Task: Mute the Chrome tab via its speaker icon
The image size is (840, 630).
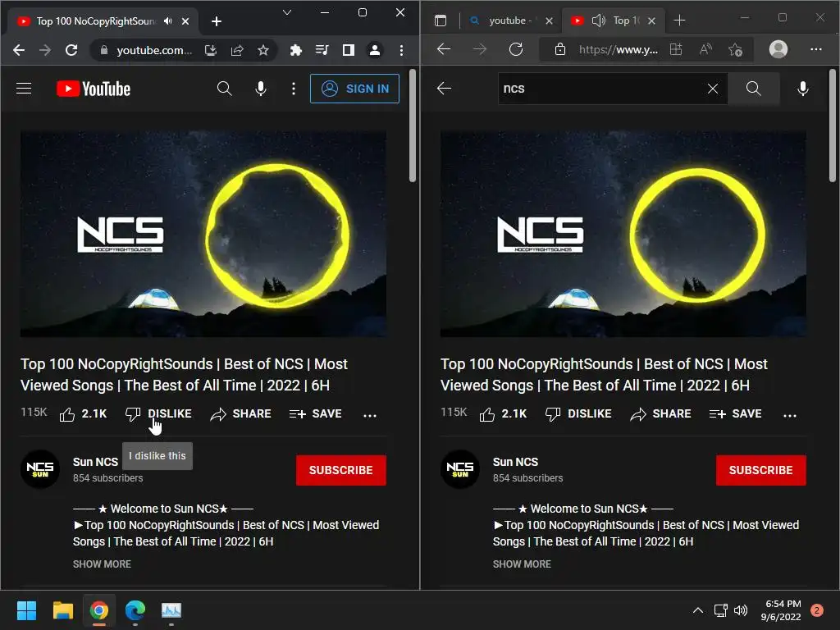Action: [x=168, y=21]
